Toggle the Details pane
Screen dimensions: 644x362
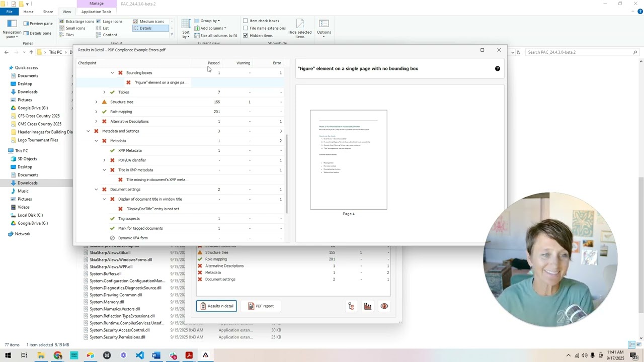point(37,33)
